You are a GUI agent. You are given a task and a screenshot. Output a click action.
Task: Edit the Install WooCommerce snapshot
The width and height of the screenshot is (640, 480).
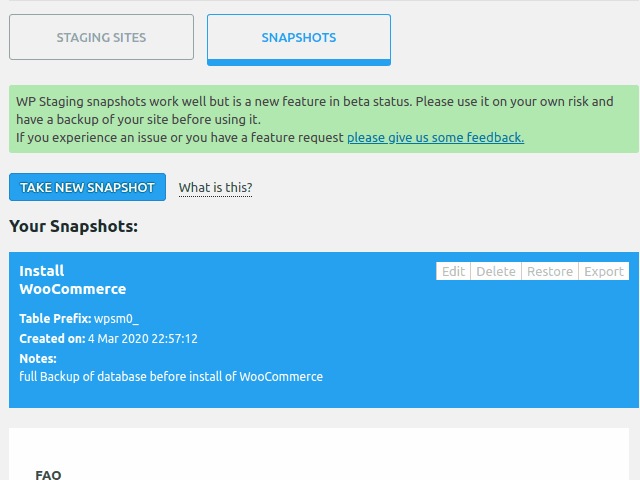[x=453, y=271]
